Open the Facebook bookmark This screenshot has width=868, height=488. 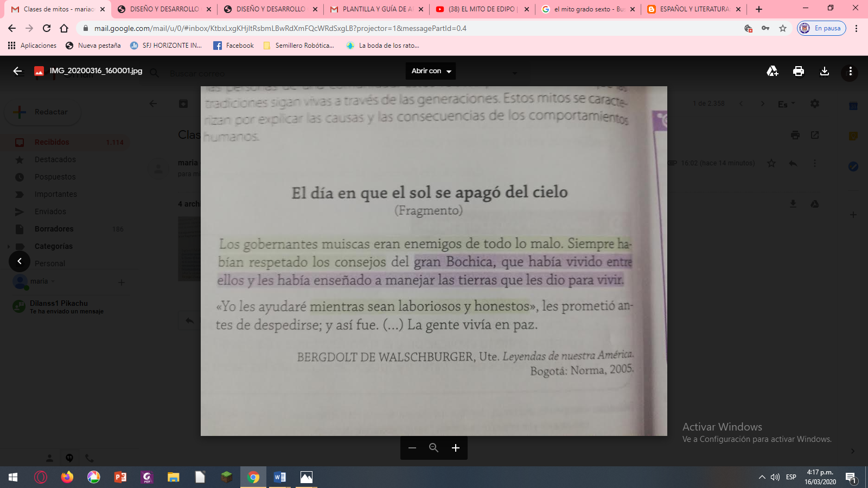coord(234,46)
